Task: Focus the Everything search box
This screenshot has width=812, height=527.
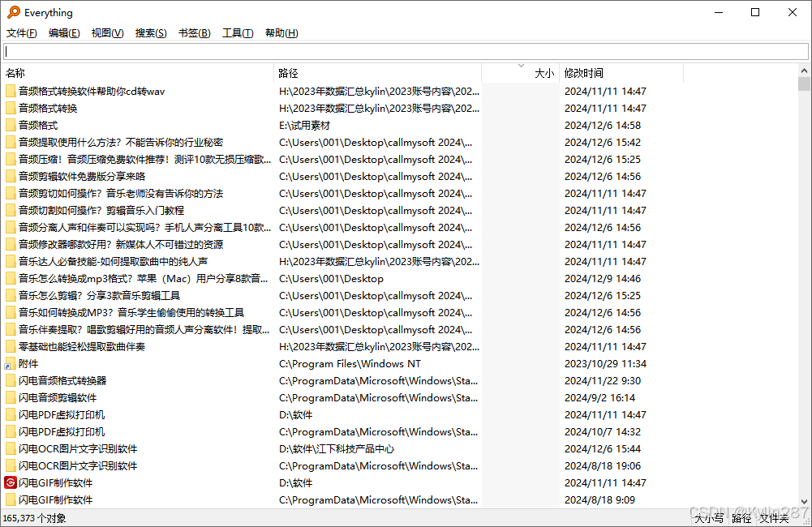Action: (406, 51)
